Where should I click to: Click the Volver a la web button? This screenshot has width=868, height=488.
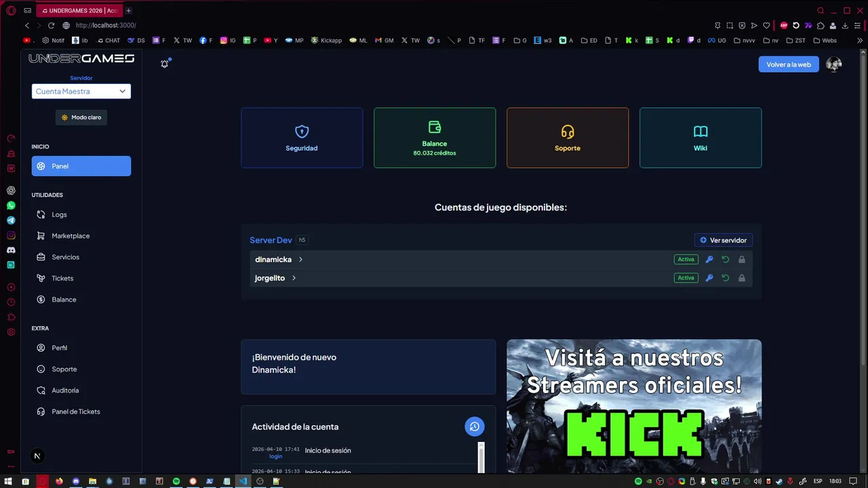coord(789,64)
